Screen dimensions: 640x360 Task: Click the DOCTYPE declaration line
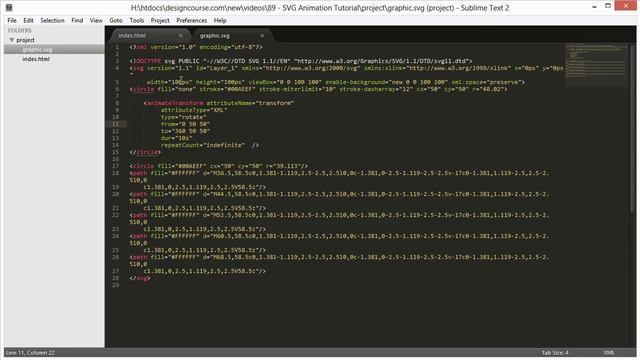pos(301,61)
